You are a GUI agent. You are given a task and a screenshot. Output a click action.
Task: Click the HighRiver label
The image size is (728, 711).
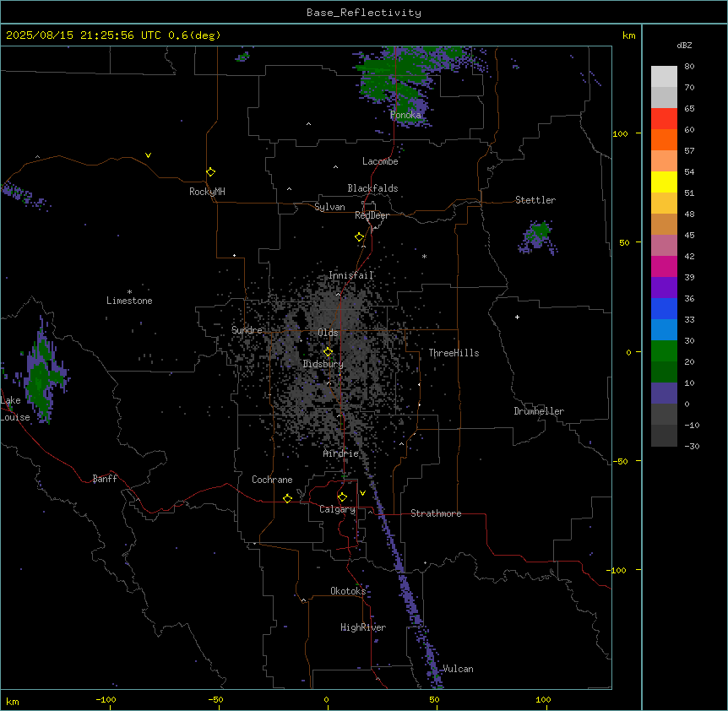[x=363, y=627]
